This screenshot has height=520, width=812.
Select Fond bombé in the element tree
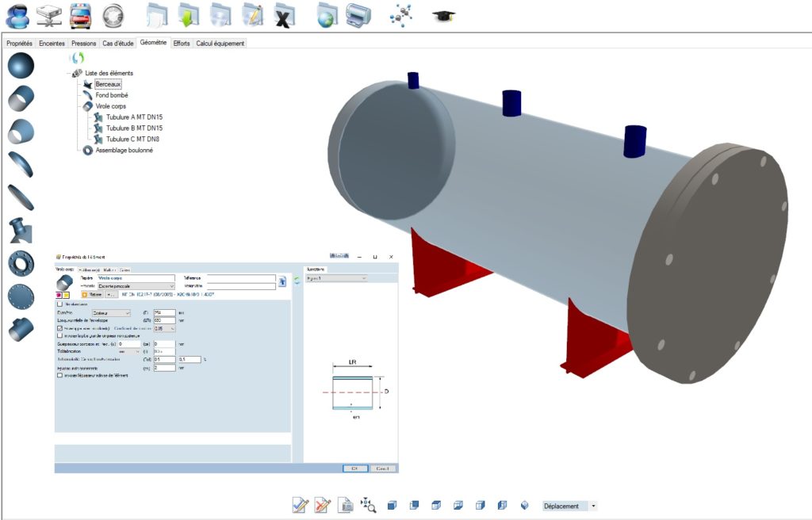coord(112,95)
